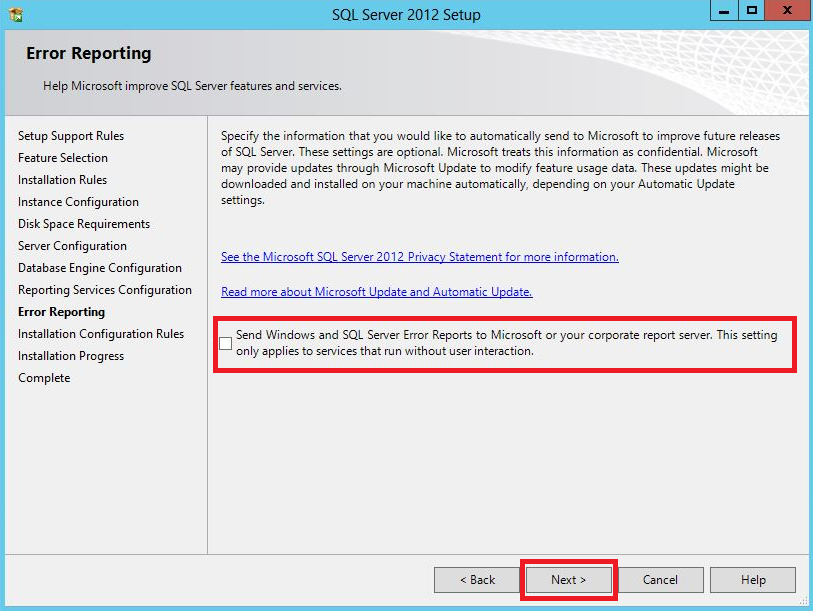The height and width of the screenshot is (611, 813).
Task: Click 'Help Microsoft improve SQL Server features' subtitle
Action: point(192,86)
